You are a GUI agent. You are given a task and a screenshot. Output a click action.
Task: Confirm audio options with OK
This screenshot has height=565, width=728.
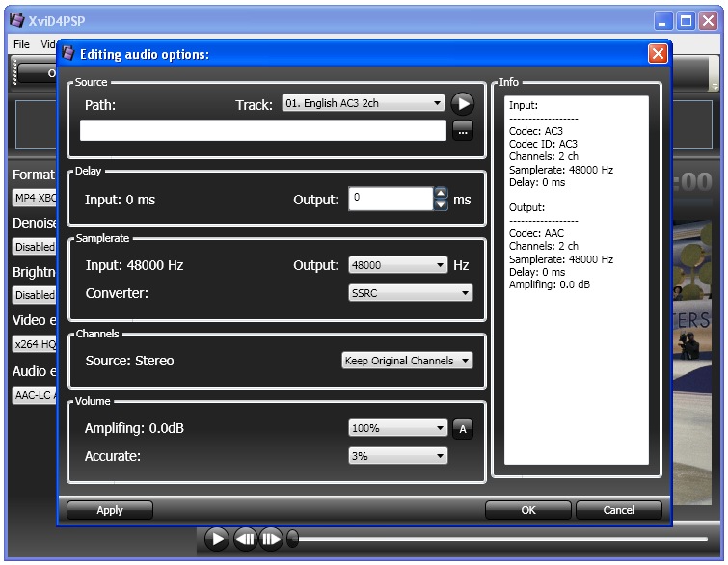coord(528,510)
